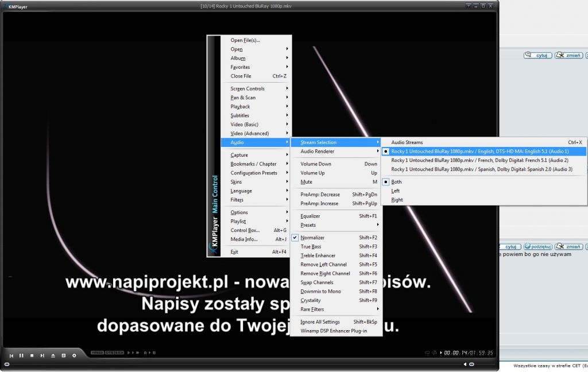This screenshot has height=372, width=588.
Task: Click the eject/open file icon
Action: pos(53,355)
